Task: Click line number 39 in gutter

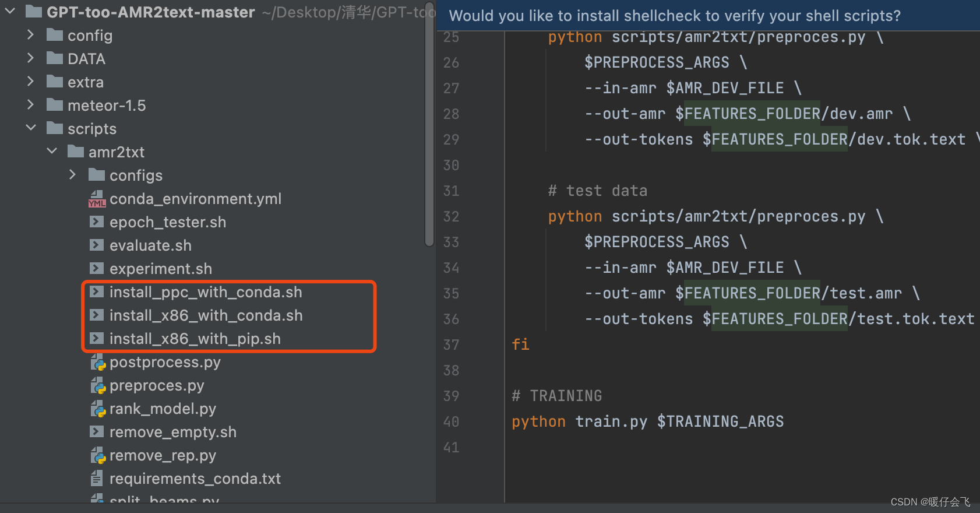Action: click(452, 396)
